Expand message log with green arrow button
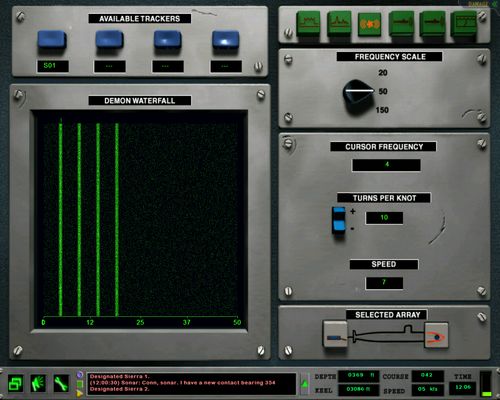This screenshot has width=500, height=400. click(x=304, y=383)
